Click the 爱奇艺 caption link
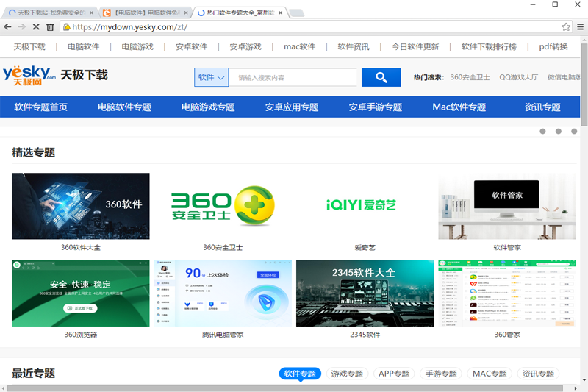The width and height of the screenshot is (588, 392). (365, 248)
